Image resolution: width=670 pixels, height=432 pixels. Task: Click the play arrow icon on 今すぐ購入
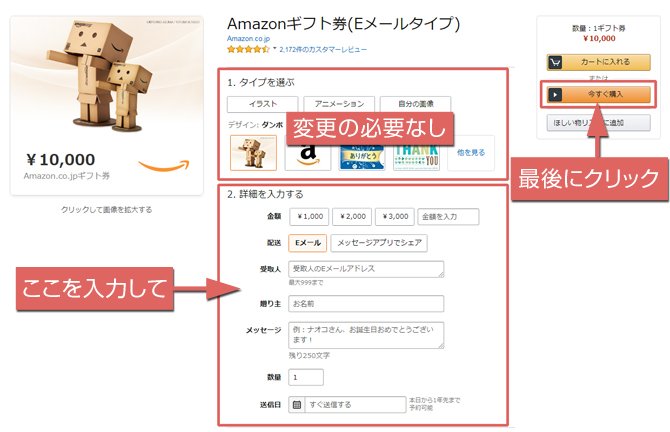pyautogui.click(x=555, y=94)
